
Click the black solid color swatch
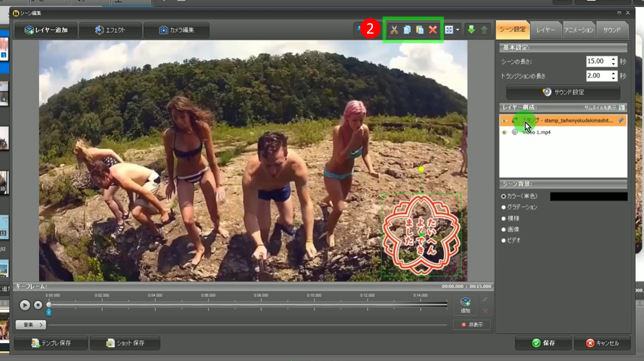tap(588, 197)
